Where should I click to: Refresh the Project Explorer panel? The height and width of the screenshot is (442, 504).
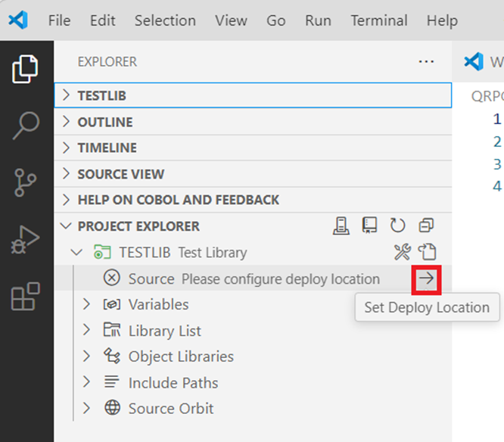397,226
